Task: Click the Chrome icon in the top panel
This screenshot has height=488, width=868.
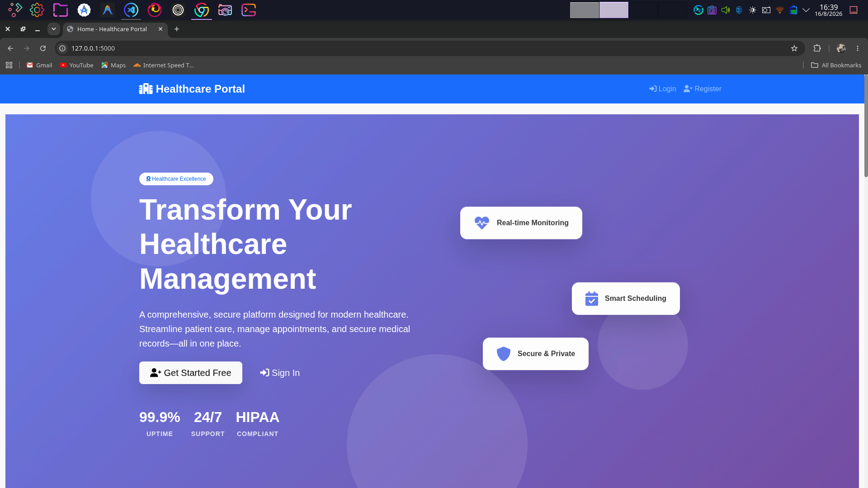Action: (202, 10)
